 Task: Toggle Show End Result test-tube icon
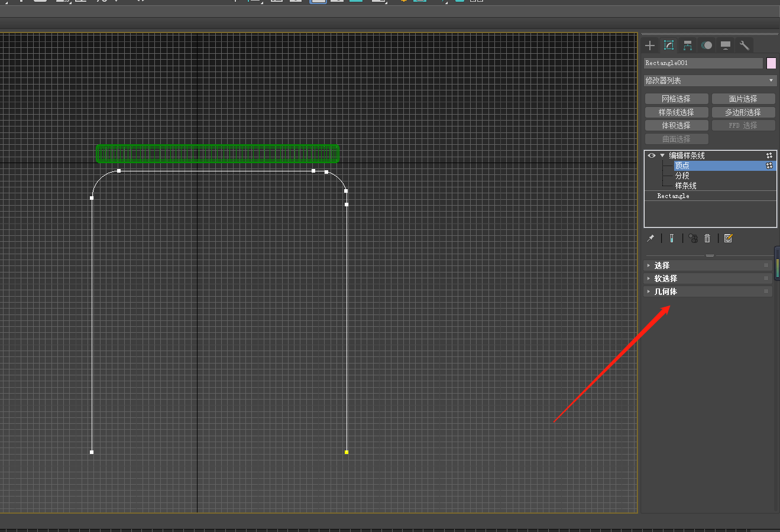coord(672,238)
